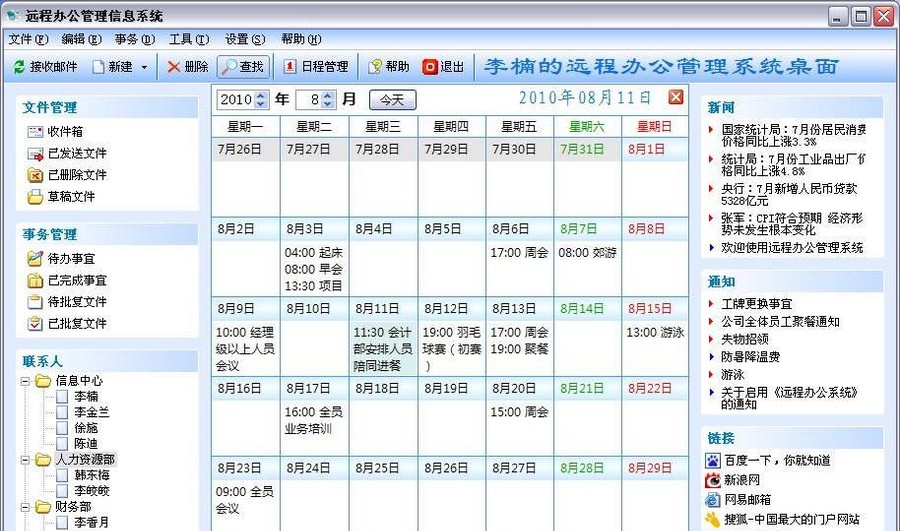Viewport: 900px width, 531px height.
Task: Check the box for contact 陈迪
Action: (x=62, y=444)
